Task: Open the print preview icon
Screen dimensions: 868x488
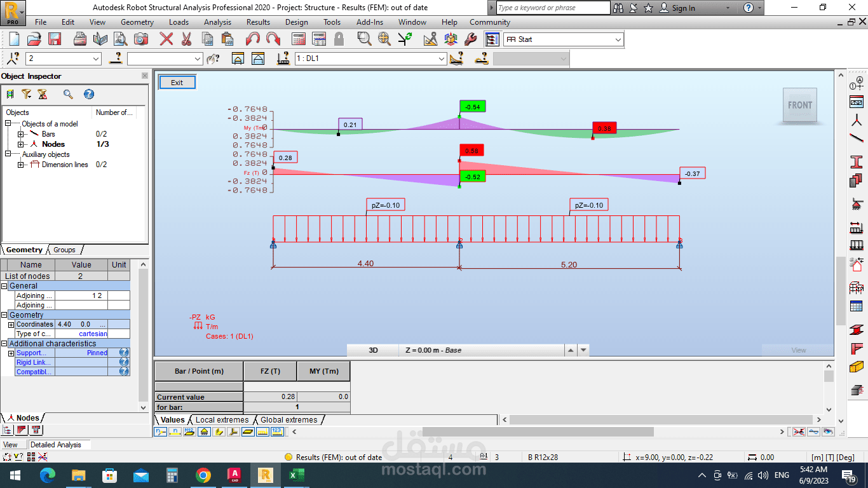Action: 121,39
